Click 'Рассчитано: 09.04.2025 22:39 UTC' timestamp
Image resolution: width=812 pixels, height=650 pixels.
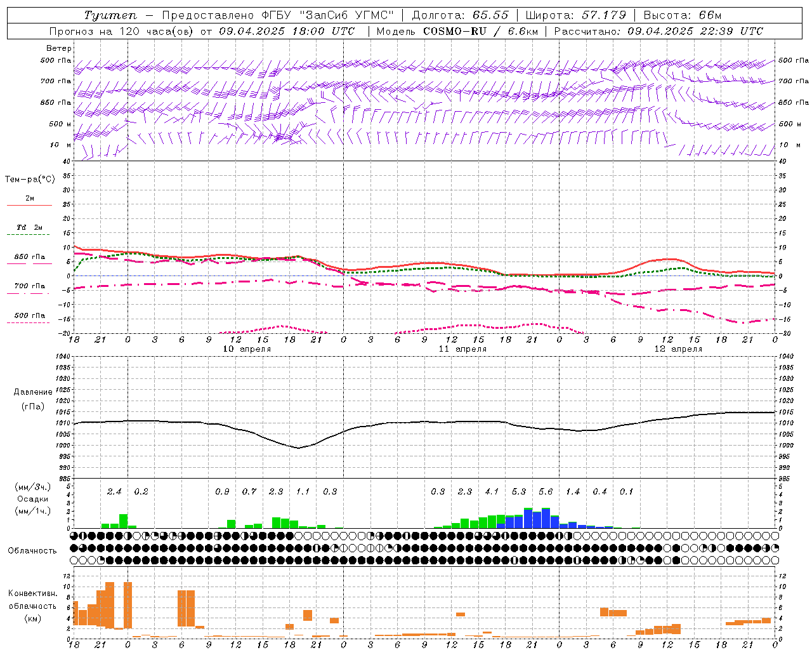pyautogui.click(x=658, y=31)
